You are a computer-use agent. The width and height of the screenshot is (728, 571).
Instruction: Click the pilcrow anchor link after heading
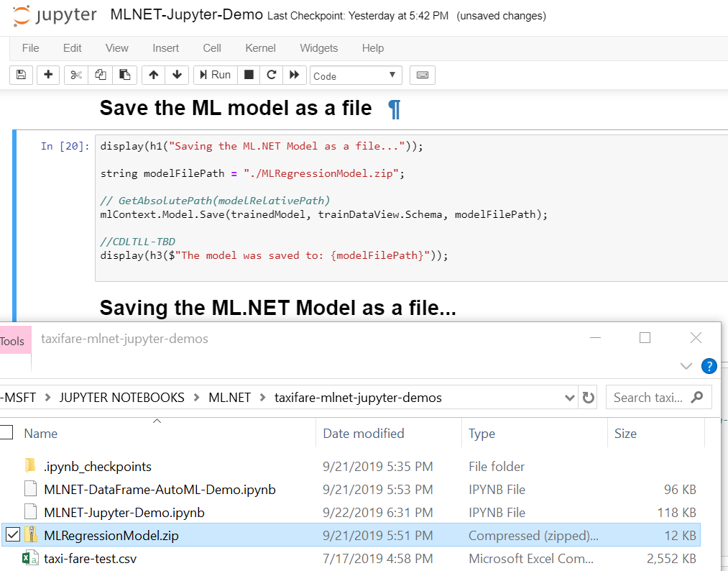click(x=394, y=109)
